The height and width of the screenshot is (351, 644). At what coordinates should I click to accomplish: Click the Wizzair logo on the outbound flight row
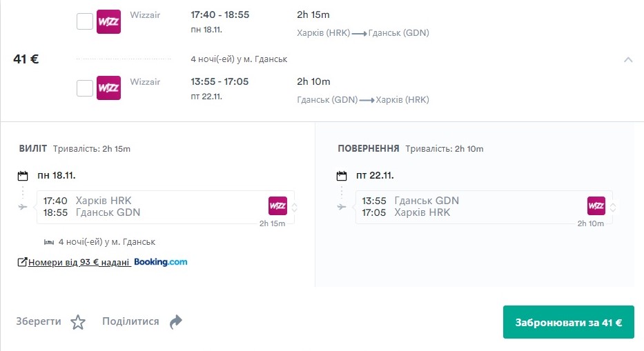coord(108,21)
